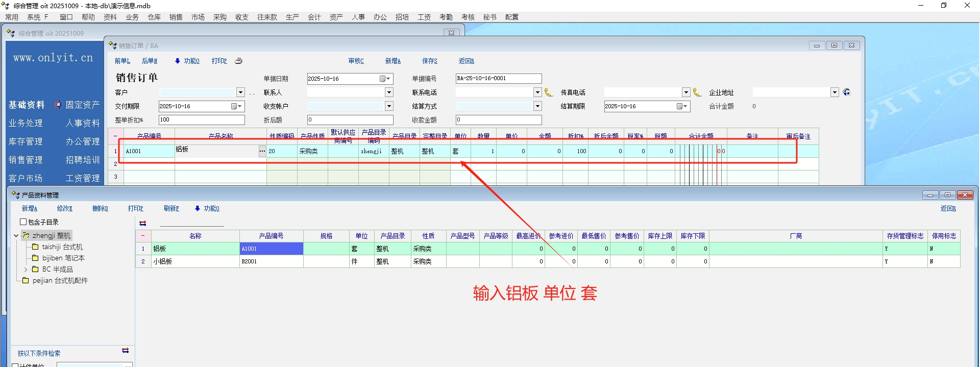Viewport: 980px width, 367px height.
Task: Open the 仓库 menu
Action: click(x=154, y=17)
